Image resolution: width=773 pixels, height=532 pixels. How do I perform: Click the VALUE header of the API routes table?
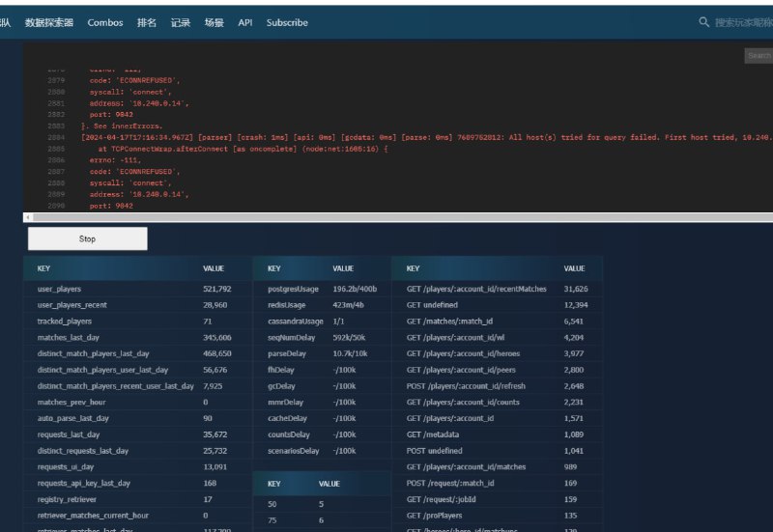point(574,268)
